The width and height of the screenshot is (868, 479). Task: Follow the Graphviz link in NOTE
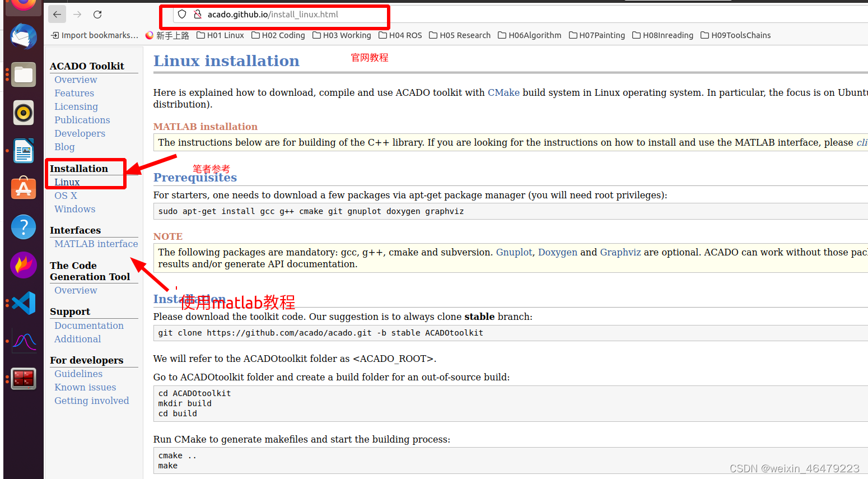point(620,252)
